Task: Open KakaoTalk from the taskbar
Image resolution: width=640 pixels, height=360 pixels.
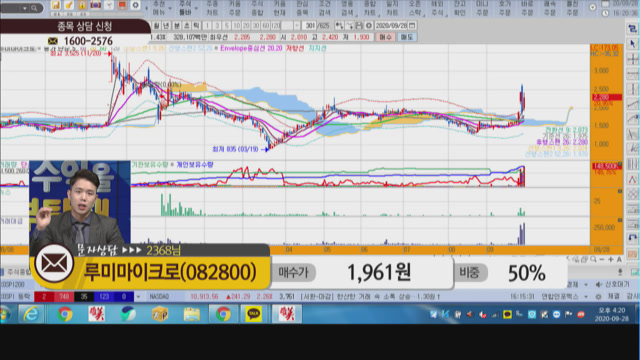Action: tap(253, 314)
